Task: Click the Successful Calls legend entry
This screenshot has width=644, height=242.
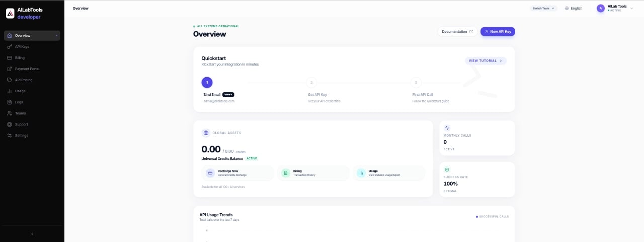Action: coord(492,216)
